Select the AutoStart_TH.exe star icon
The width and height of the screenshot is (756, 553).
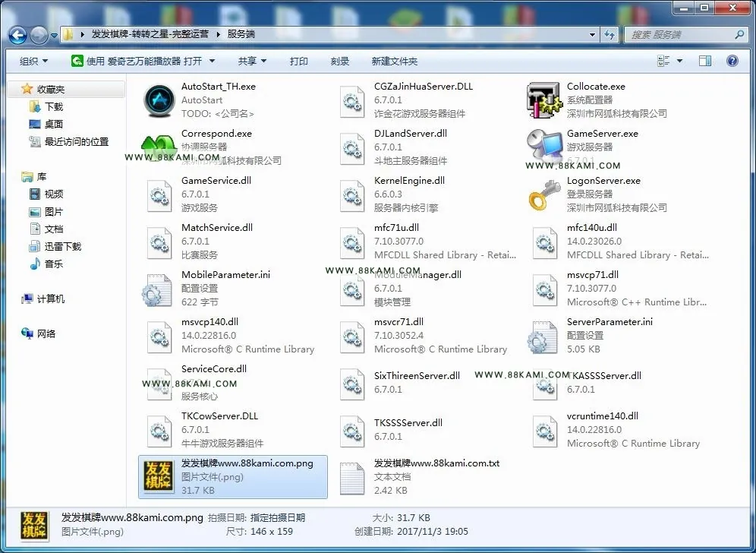[159, 100]
